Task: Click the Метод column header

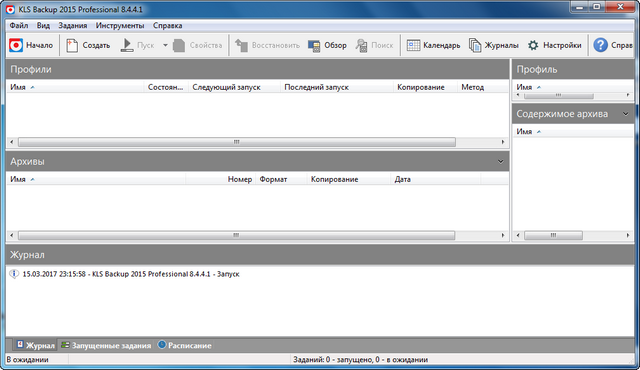Action: [x=482, y=87]
